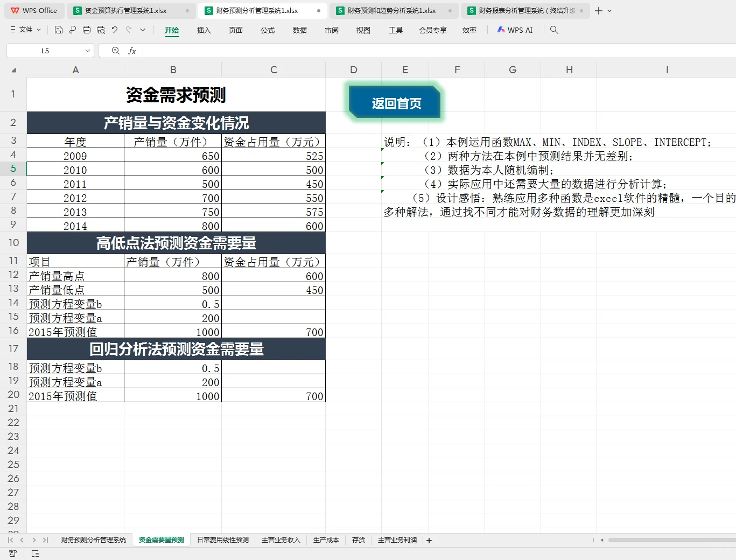Select the 数据 ribbon tab
This screenshot has width=736, height=560.
[299, 30]
